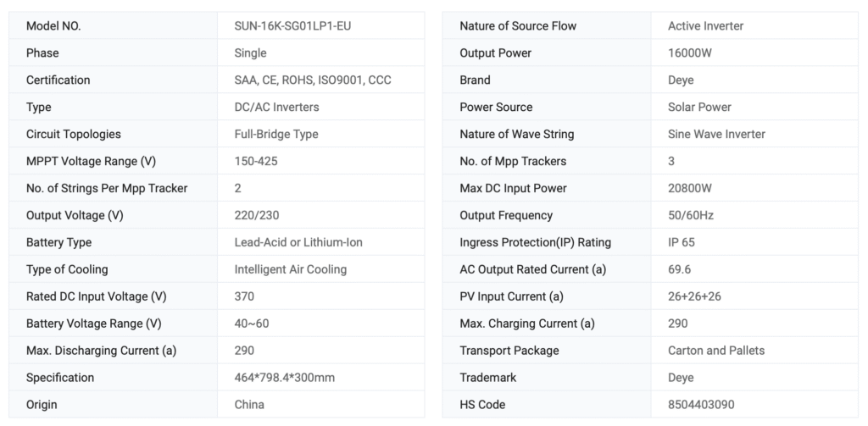Click the 'IP 65' ingress protection rating
This screenshot has height=426, width=868.
point(682,242)
